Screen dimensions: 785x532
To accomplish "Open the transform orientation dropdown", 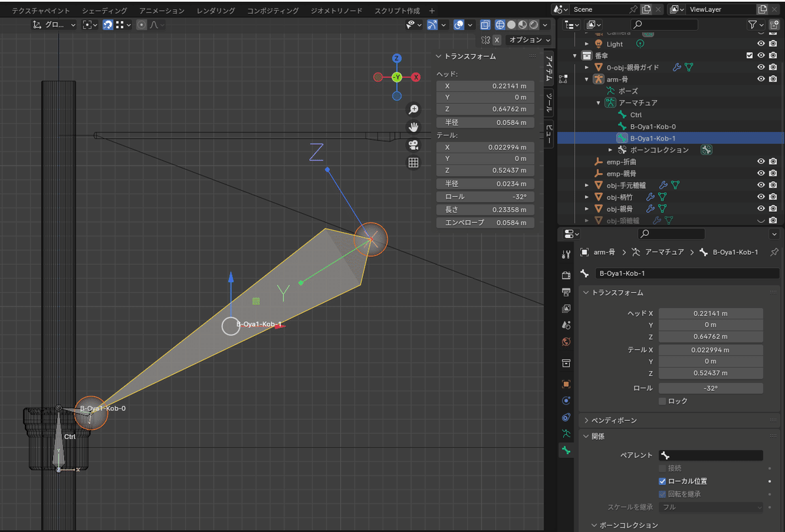I will coord(54,25).
